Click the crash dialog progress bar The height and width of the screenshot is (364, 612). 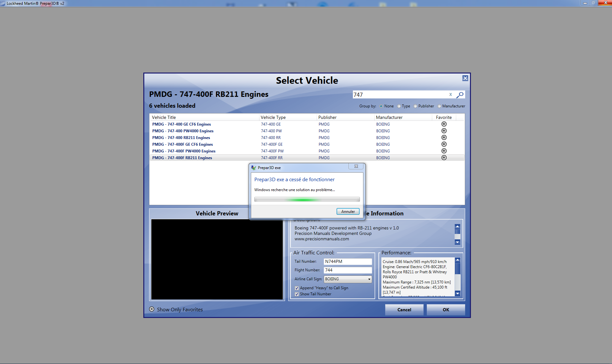click(307, 199)
